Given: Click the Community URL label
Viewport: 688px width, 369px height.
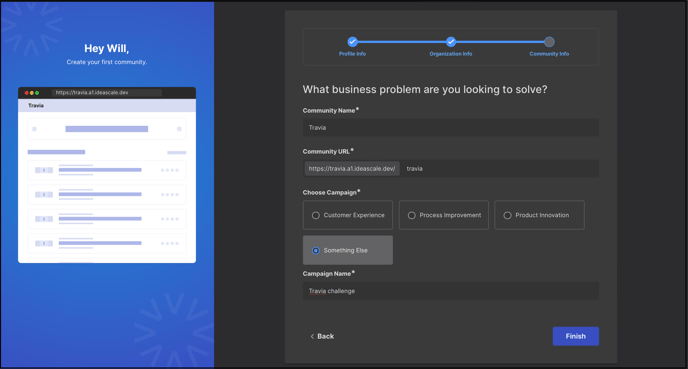Looking at the screenshot, I should point(328,151).
